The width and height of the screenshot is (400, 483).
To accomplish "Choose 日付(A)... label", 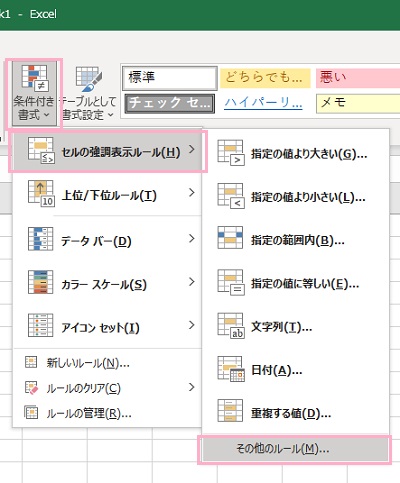I will (x=277, y=370).
